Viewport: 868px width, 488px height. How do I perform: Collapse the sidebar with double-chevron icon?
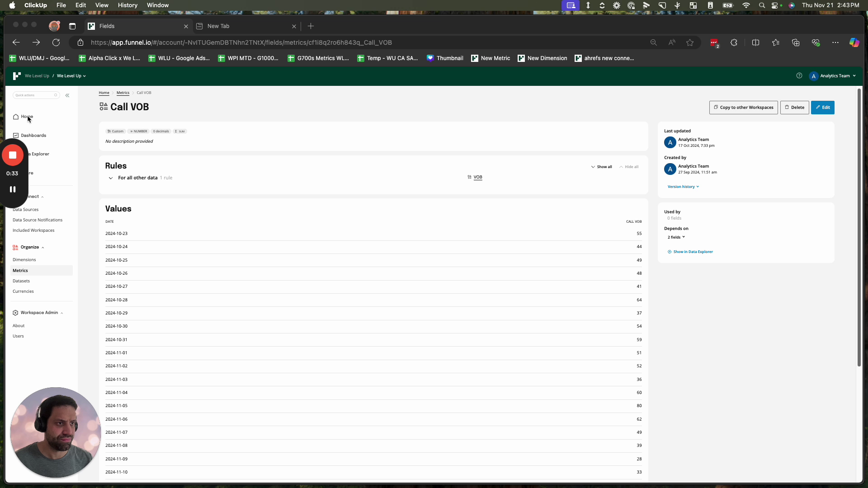tap(67, 95)
